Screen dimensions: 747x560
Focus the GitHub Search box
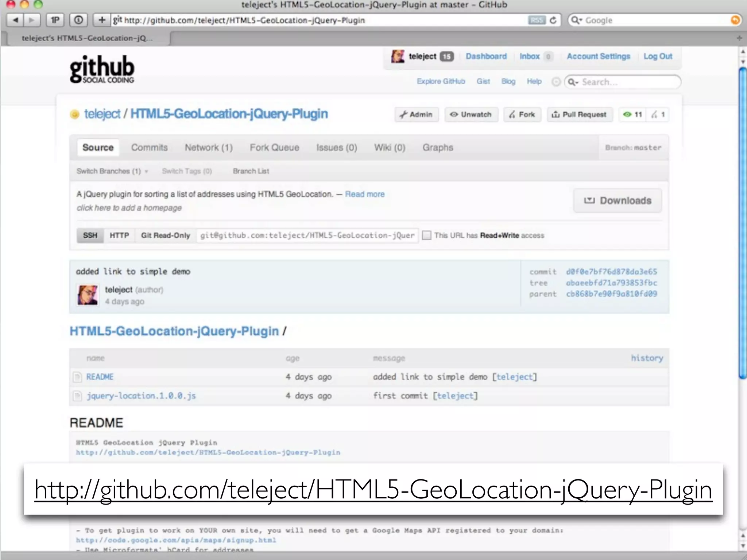coord(623,82)
